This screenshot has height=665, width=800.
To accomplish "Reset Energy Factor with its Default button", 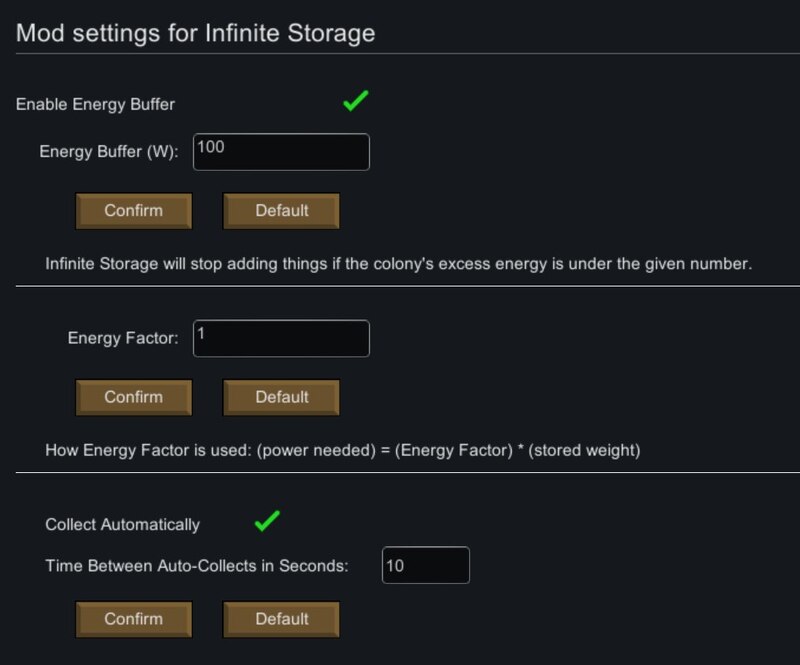I will coord(281,397).
